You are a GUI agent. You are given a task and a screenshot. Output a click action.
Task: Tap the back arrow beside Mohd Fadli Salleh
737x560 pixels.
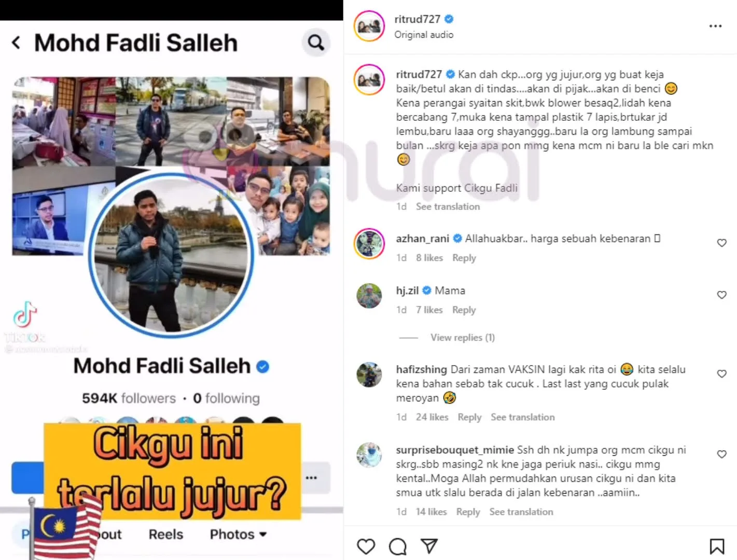click(16, 43)
